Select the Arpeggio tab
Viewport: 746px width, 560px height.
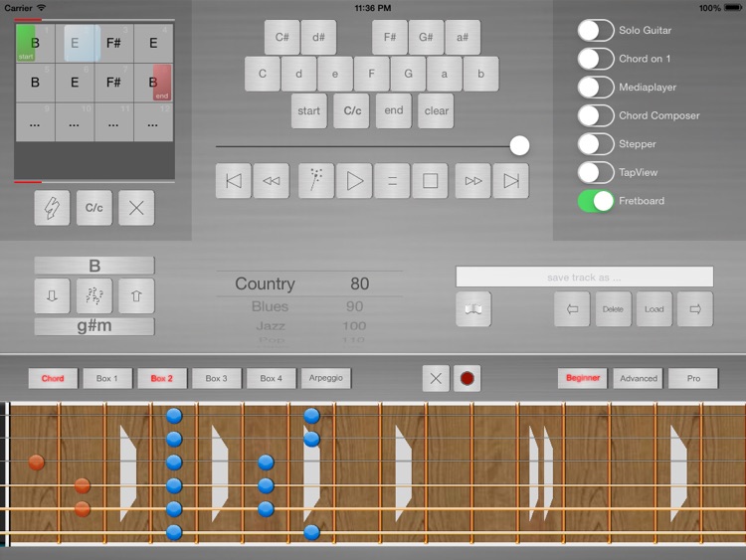click(326, 378)
